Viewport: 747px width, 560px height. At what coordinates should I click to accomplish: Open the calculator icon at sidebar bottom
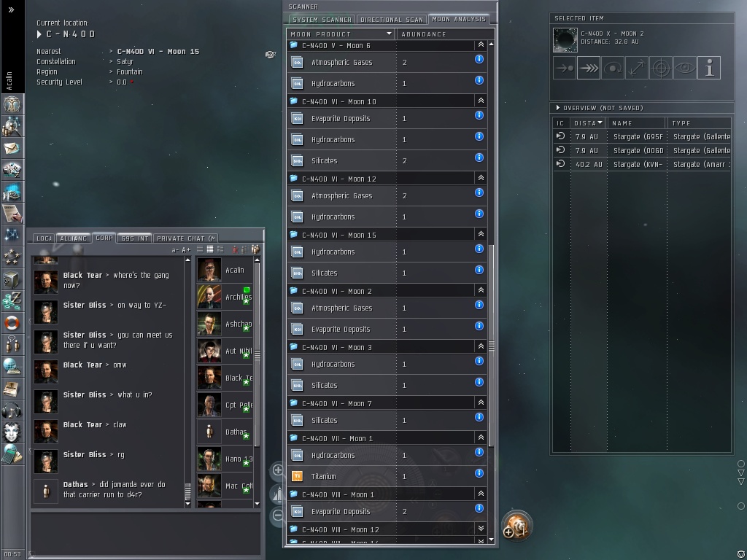coord(12,454)
